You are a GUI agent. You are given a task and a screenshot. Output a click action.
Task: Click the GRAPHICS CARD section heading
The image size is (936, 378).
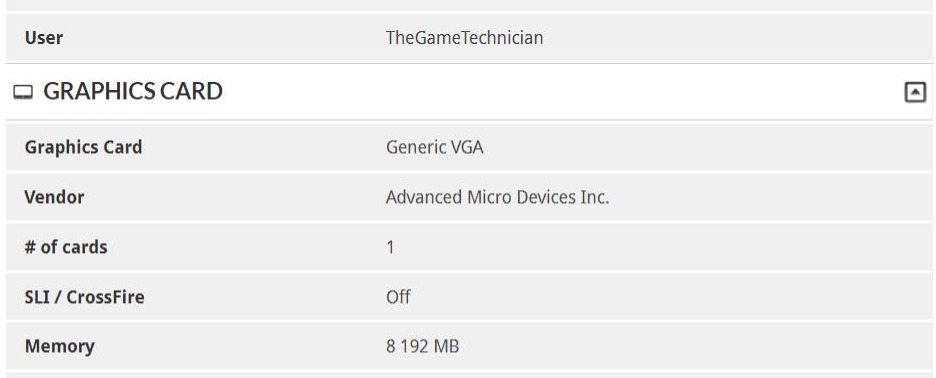pyautogui.click(x=133, y=91)
